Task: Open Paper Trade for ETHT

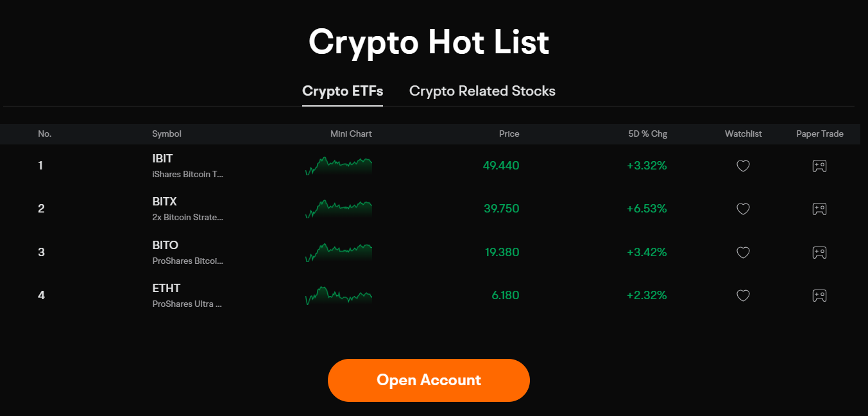Action: tap(819, 295)
